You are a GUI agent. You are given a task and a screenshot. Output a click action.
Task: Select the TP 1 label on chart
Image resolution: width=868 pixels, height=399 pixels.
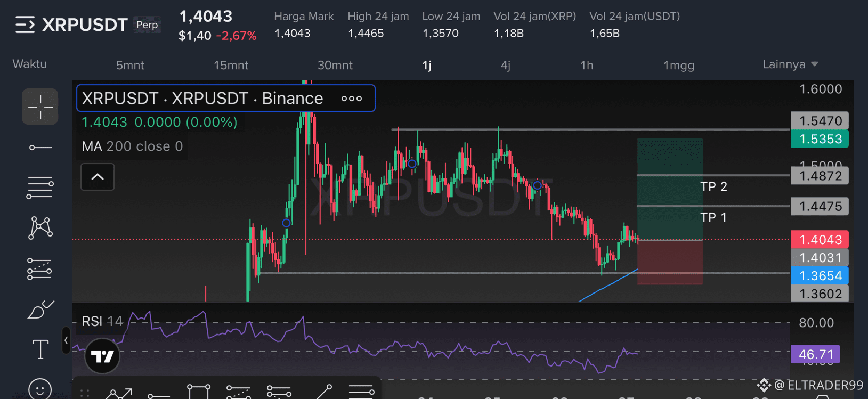(x=713, y=217)
